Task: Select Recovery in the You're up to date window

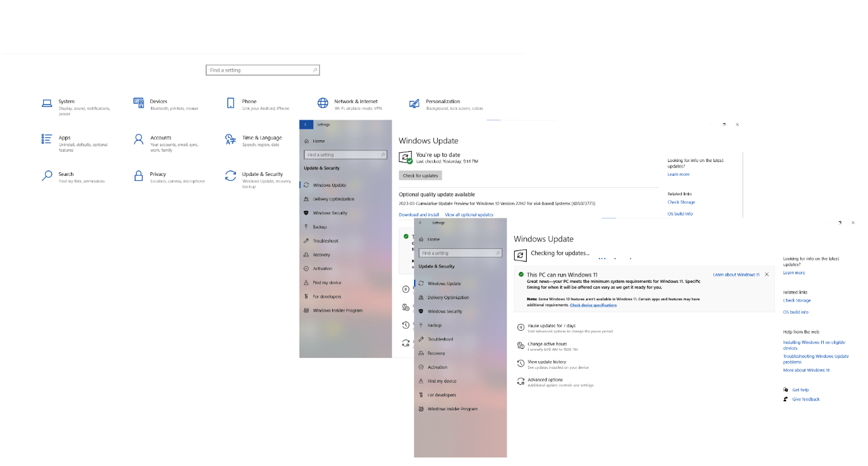Action: 321,255
